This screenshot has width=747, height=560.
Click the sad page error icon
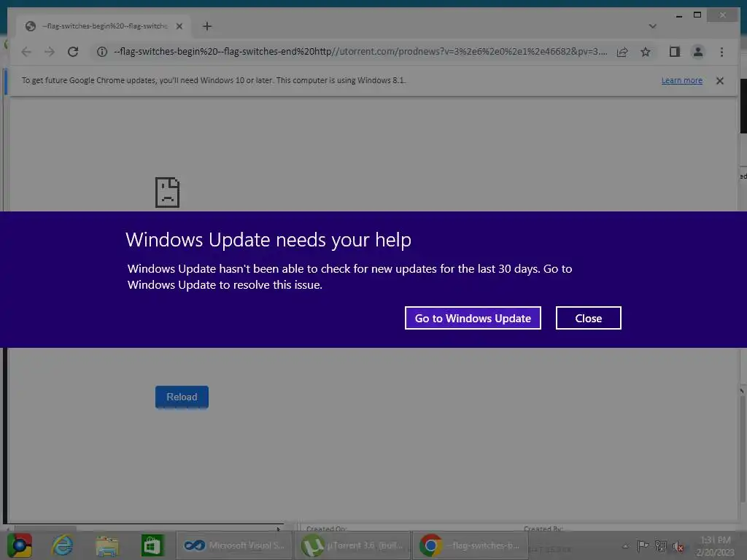tap(167, 192)
